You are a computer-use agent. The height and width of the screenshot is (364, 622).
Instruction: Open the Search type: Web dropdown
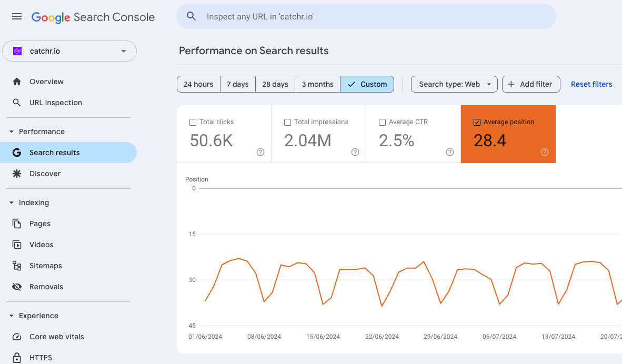(x=454, y=84)
